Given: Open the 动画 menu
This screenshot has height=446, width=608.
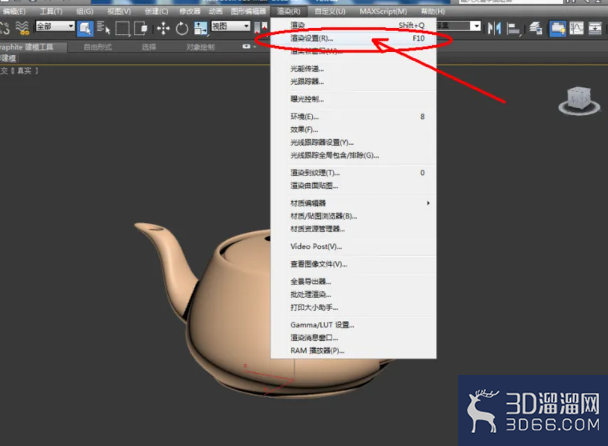Looking at the screenshot, I should pos(216,11).
